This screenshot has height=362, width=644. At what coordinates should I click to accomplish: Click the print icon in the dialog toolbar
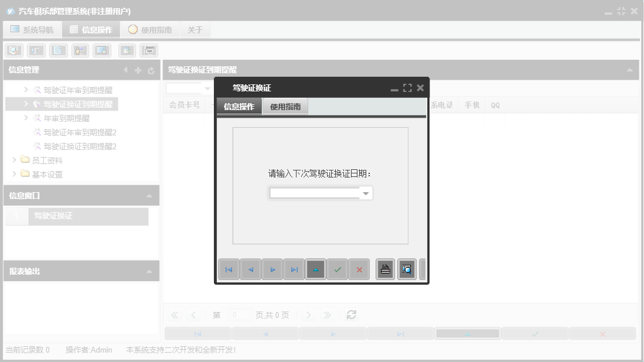pos(385,269)
